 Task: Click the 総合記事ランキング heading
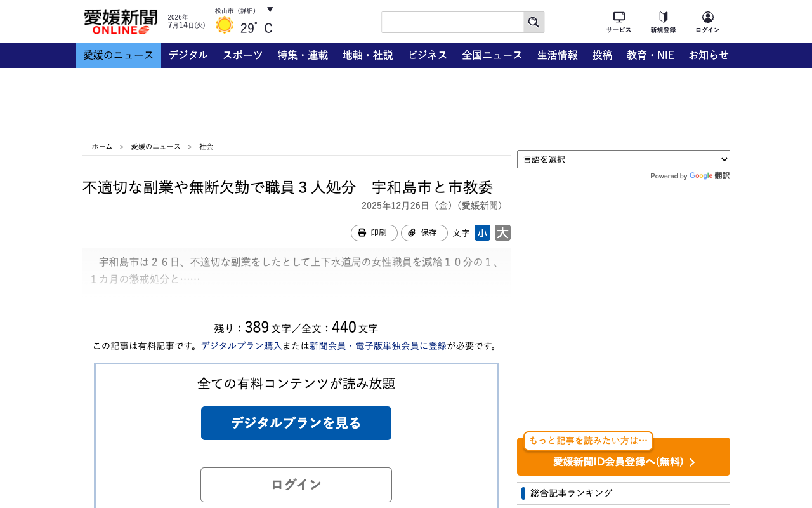(x=572, y=493)
